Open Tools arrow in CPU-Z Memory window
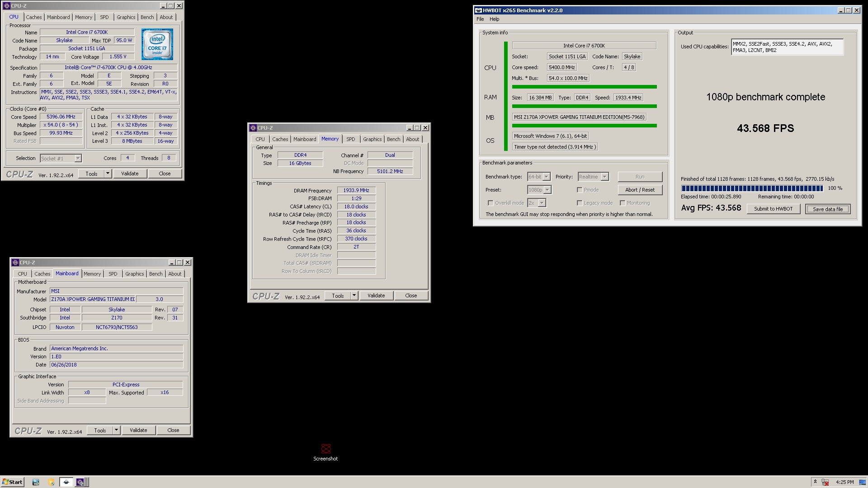Screen dimensions: 868x488 354,296
